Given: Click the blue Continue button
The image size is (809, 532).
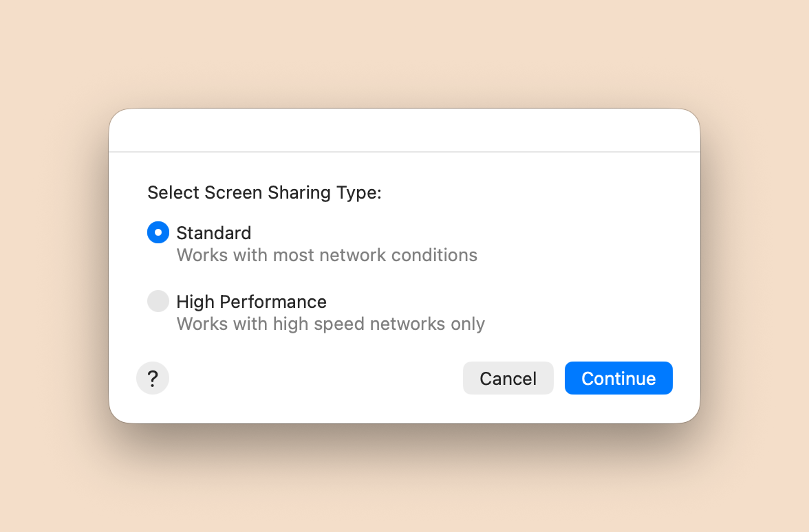Looking at the screenshot, I should [618, 378].
